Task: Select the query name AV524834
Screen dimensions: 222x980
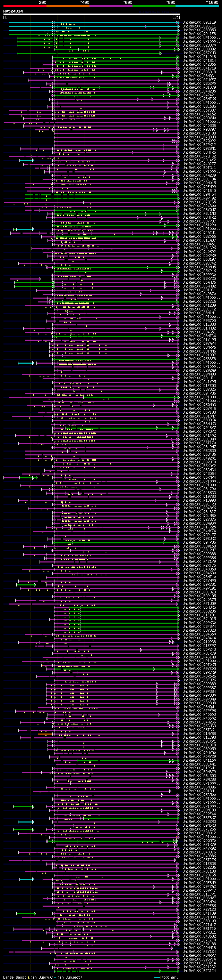Action: [13, 11]
